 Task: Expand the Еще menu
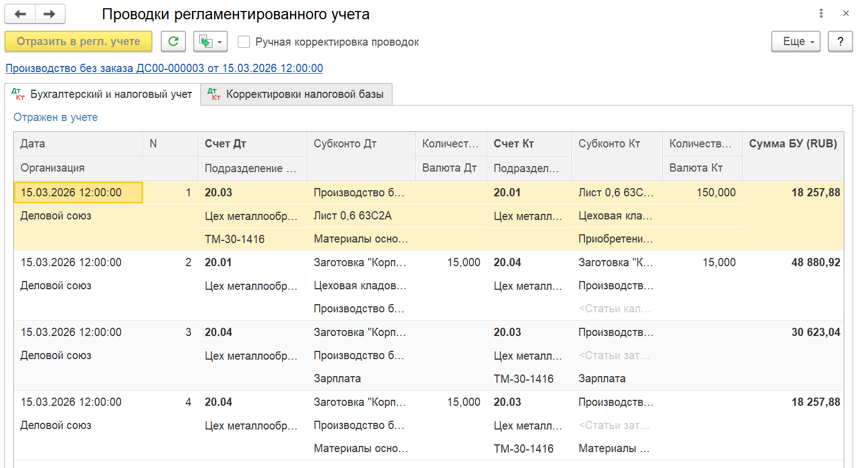796,41
